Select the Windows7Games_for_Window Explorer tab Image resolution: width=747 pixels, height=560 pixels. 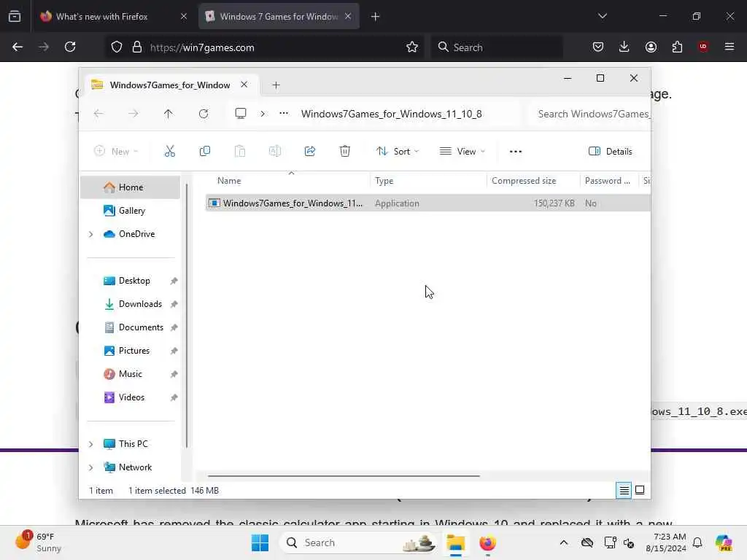coord(170,85)
